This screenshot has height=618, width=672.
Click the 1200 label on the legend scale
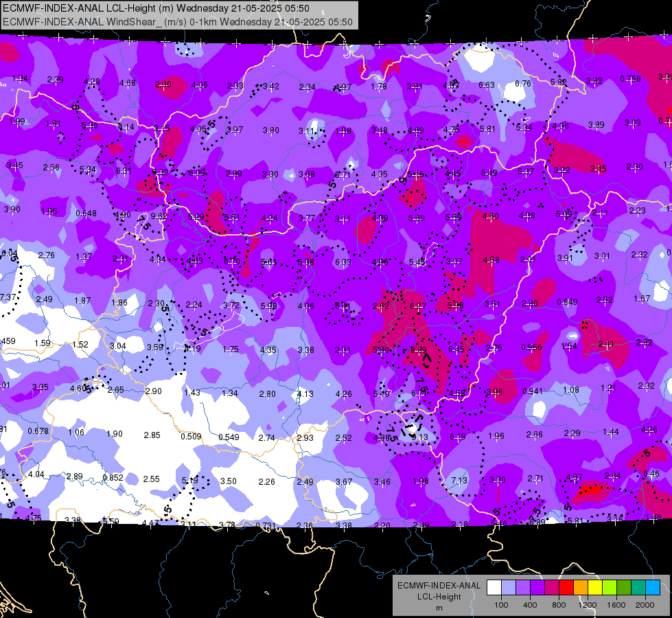[588, 605]
